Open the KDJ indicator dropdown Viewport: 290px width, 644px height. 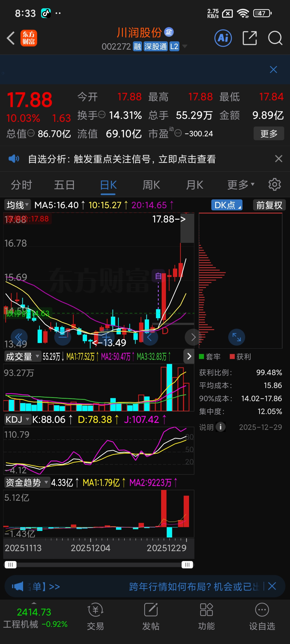[17, 419]
